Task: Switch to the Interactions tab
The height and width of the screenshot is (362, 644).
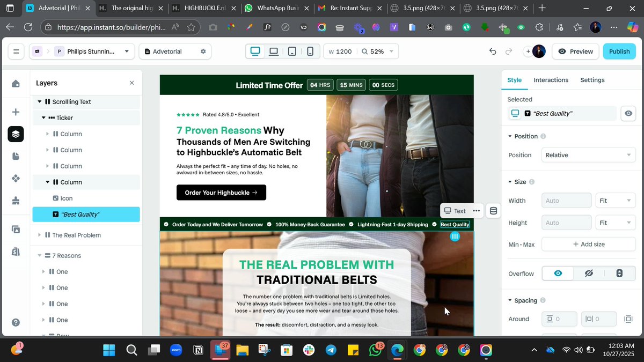Action: point(551,80)
